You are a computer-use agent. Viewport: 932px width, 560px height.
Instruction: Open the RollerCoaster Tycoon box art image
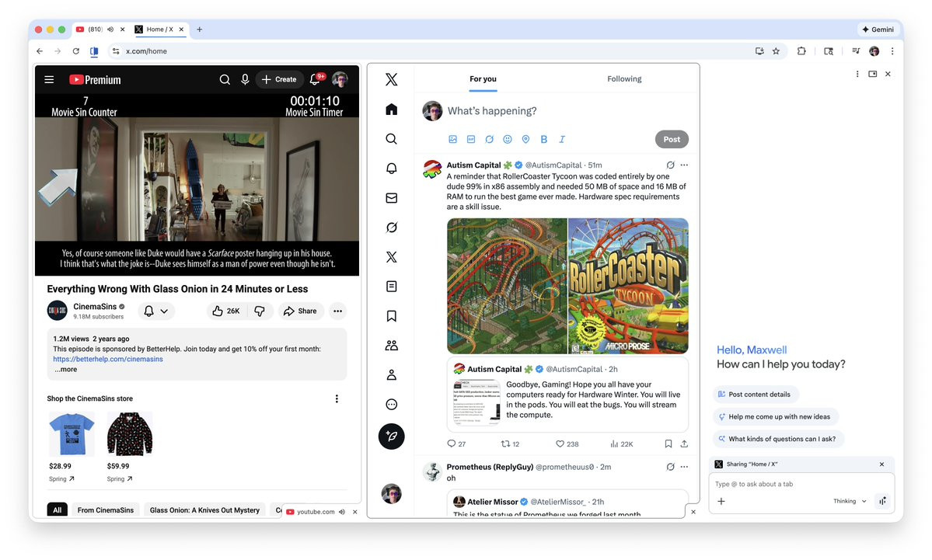(x=628, y=286)
